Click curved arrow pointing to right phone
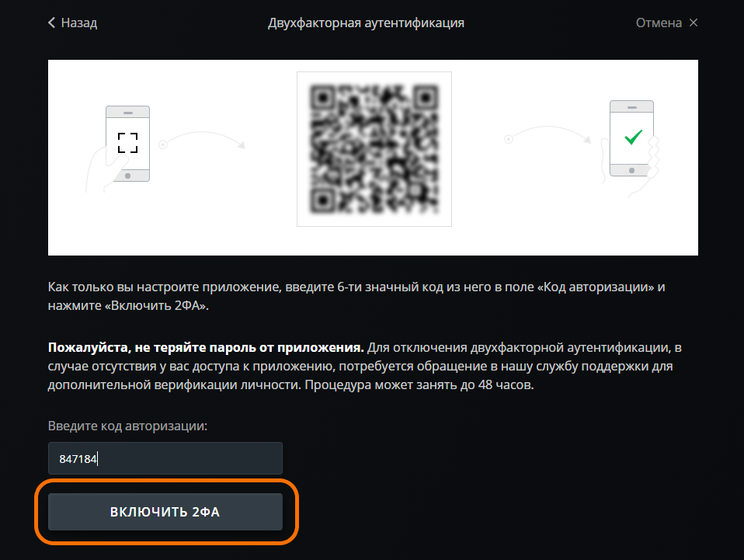This screenshot has width=744, height=560. 548,134
